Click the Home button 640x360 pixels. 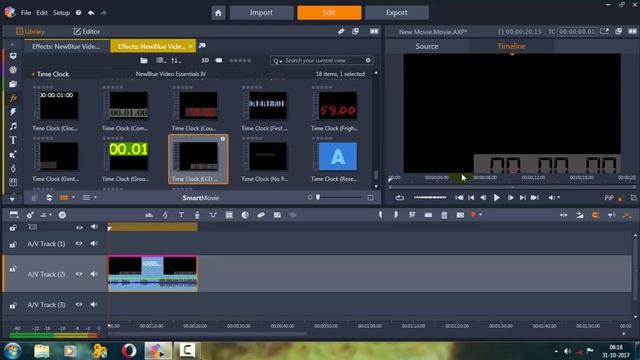(x=218, y=13)
